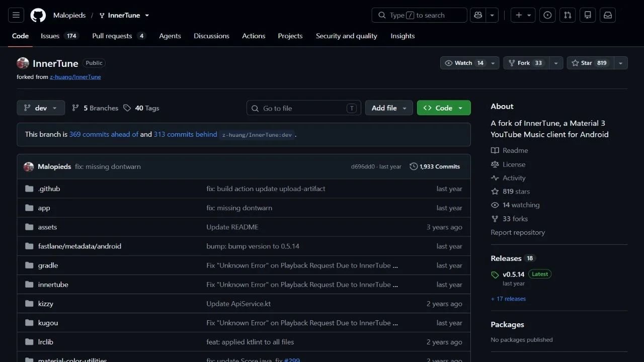View 14 watching link
This screenshot has height=362, width=644.
(x=515, y=205)
